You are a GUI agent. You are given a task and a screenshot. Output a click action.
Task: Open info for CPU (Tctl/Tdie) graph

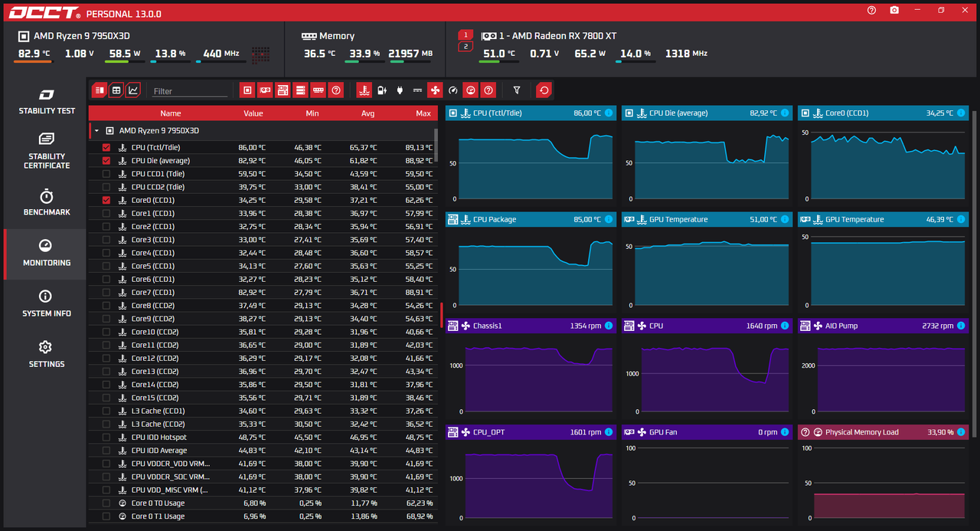[609, 113]
